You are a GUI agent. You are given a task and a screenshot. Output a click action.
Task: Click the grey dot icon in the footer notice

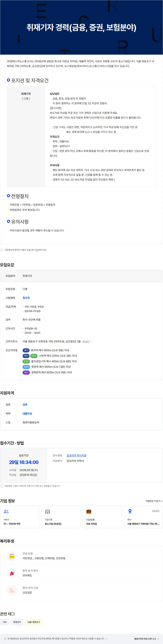point(5,639)
